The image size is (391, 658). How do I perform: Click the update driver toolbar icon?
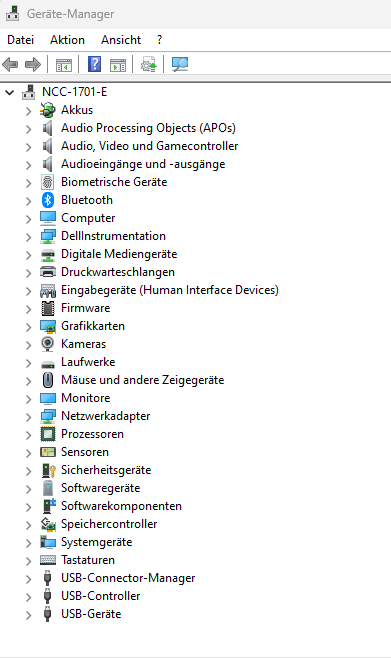pos(149,65)
